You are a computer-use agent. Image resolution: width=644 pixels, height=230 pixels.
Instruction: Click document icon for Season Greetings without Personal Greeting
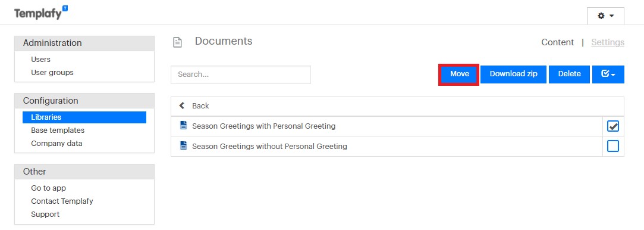point(184,145)
